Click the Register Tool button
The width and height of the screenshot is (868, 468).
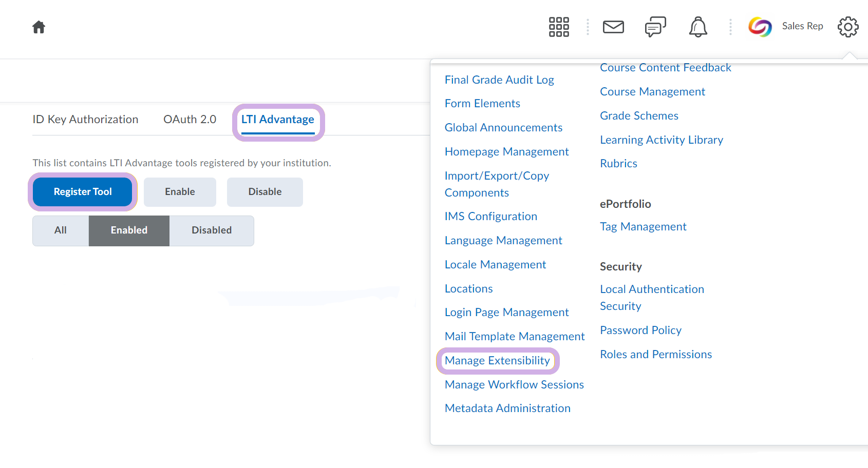point(83,192)
